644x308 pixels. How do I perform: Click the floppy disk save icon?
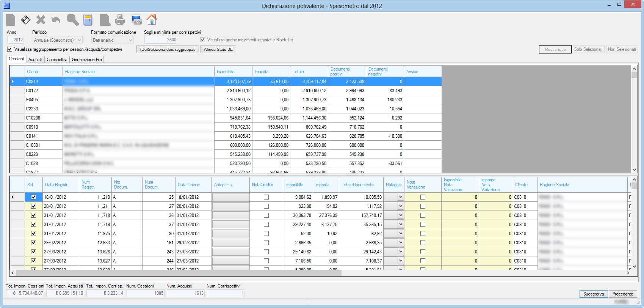point(25,19)
